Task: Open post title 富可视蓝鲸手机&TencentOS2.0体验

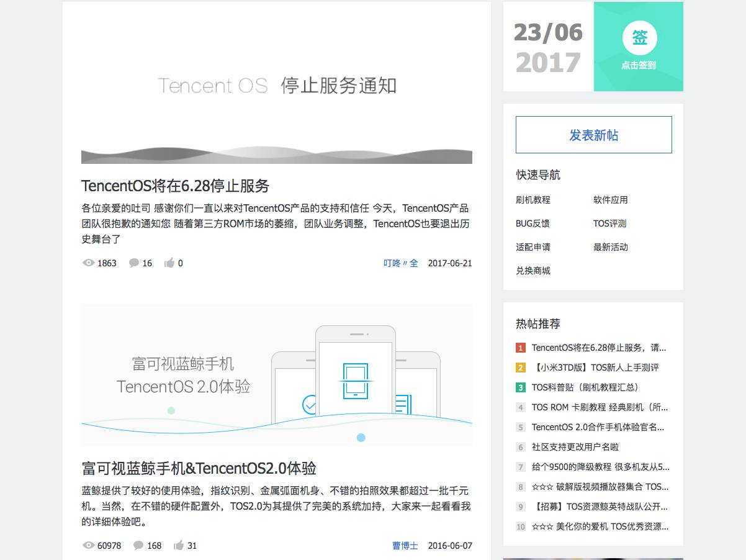Action: (x=199, y=468)
